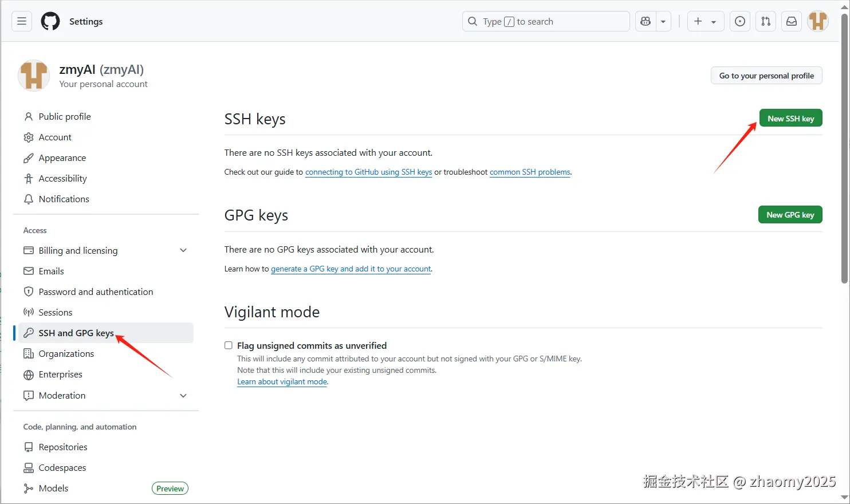The image size is (850, 504).
Task: Open the Copilot chat icon
Action: [x=646, y=22]
